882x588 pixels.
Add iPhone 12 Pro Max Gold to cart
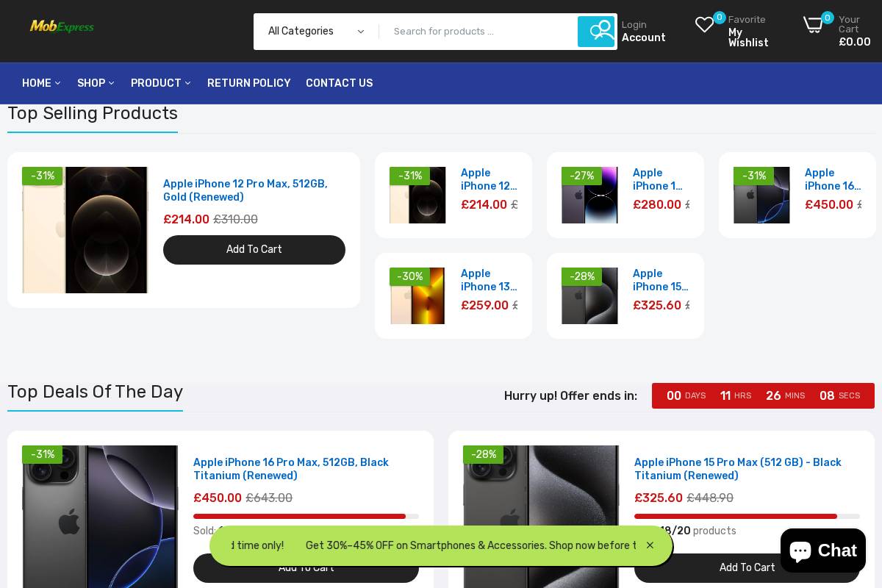tap(254, 250)
